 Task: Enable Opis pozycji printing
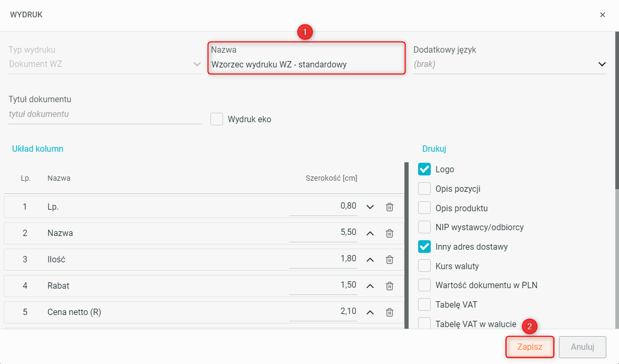tap(424, 189)
